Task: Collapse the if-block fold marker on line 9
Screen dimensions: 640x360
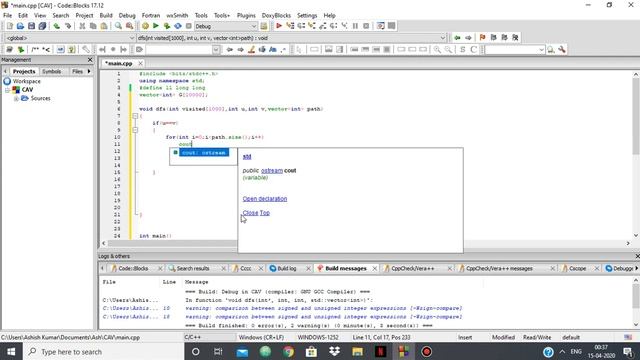Action: (135, 130)
